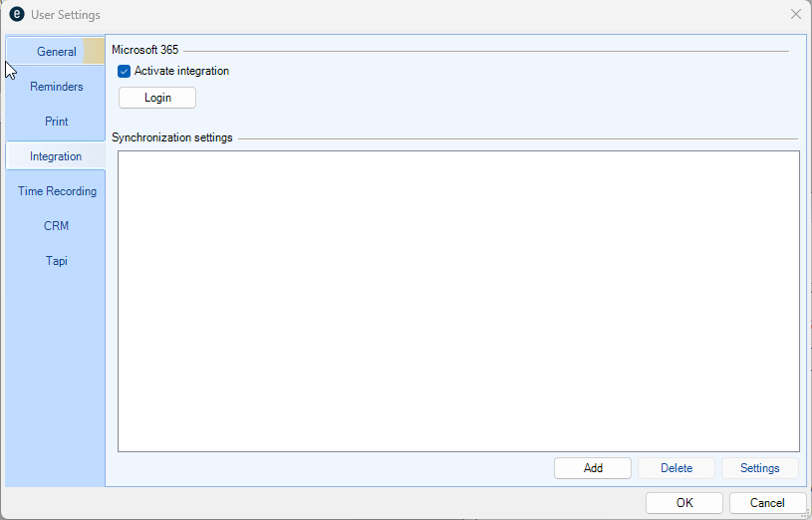Click the Synchronization settings section label
The image size is (812, 520).
tap(172, 138)
